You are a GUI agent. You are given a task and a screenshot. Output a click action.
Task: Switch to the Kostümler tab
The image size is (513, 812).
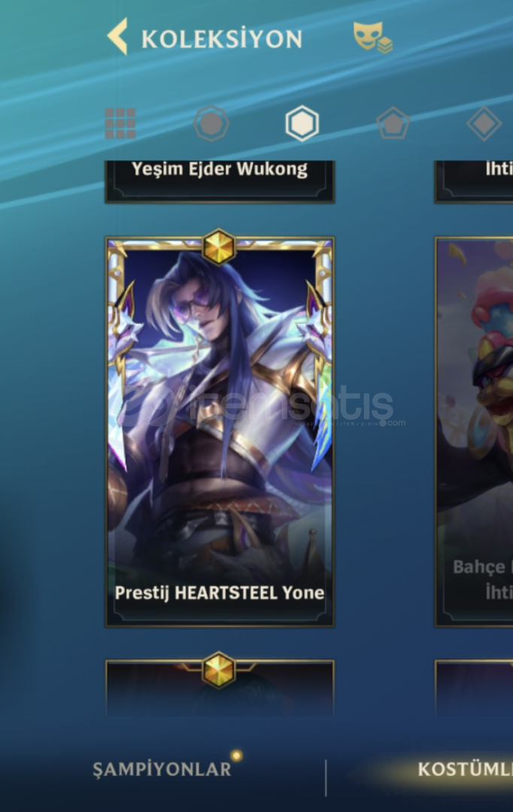465,770
